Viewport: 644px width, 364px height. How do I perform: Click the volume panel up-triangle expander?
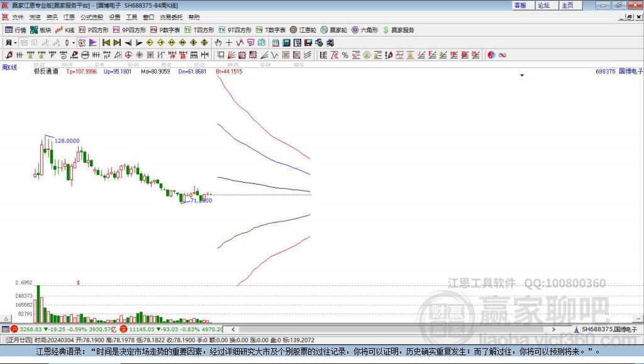[6, 319]
